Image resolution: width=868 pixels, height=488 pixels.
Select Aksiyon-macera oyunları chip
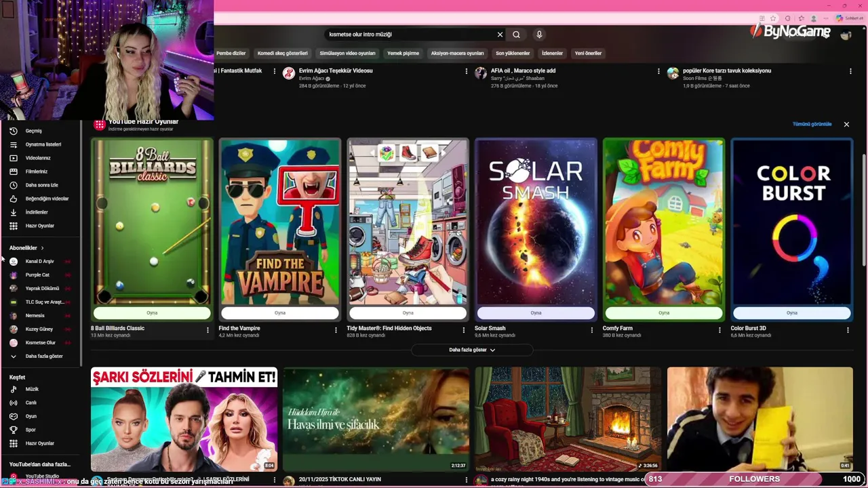pos(457,54)
